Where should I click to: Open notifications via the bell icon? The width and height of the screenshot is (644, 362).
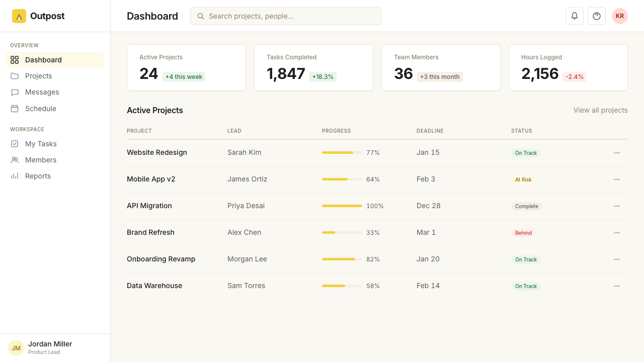coord(575,16)
